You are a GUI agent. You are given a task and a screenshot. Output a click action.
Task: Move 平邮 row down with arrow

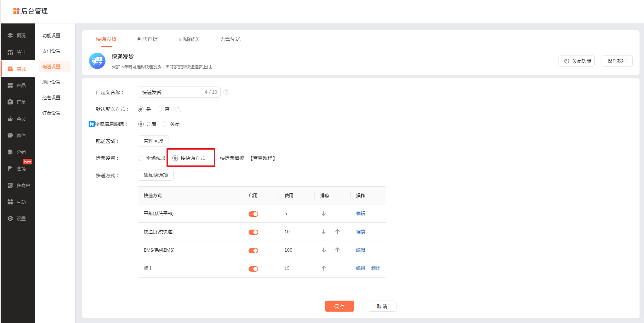pos(324,213)
